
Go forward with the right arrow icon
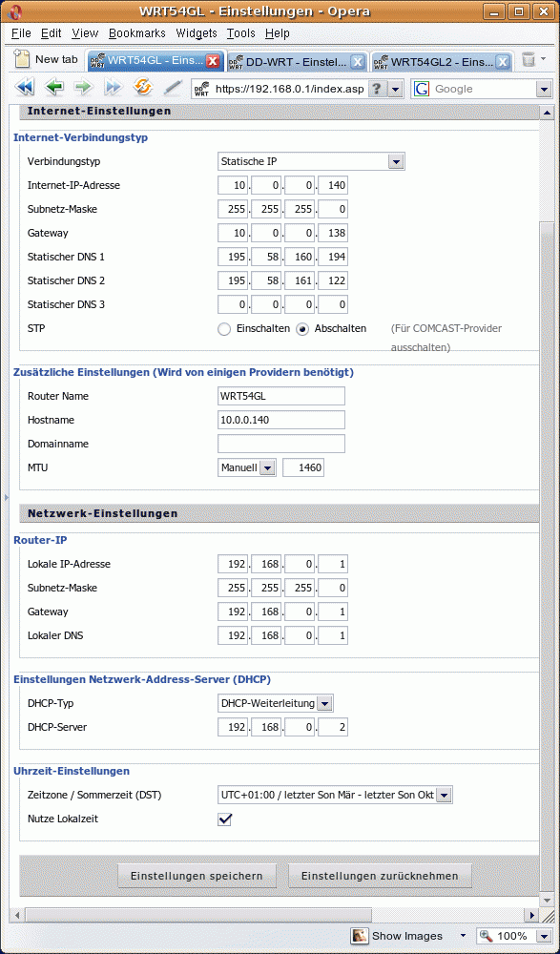click(x=83, y=88)
